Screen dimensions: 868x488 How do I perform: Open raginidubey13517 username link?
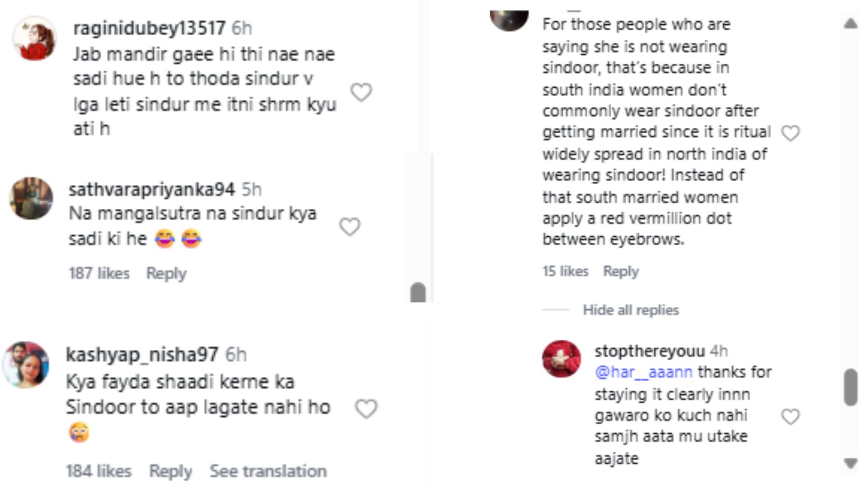click(x=149, y=28)
